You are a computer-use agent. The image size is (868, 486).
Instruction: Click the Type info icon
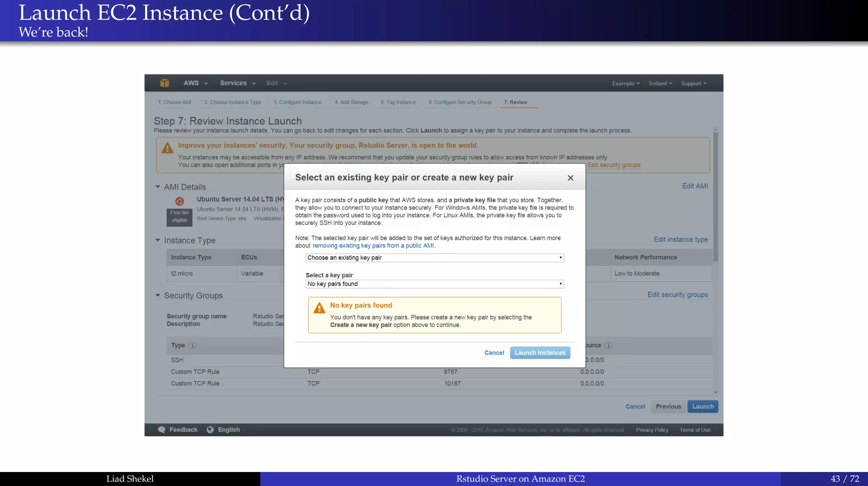coord(192,345)
